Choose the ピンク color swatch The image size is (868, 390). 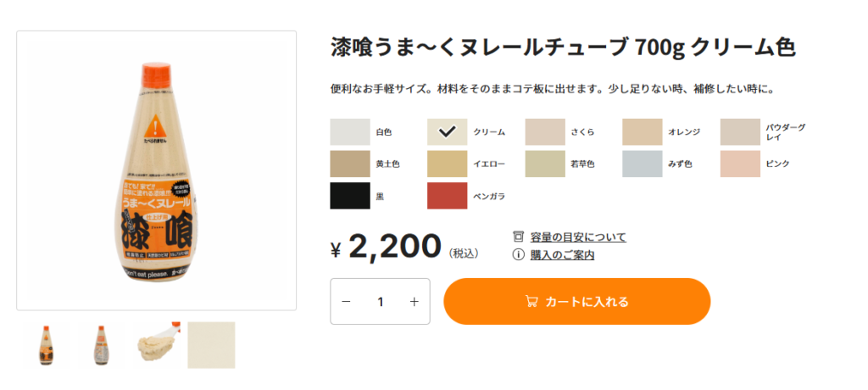point(740,164)
